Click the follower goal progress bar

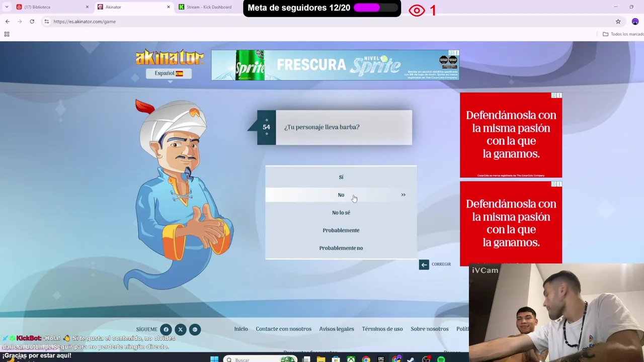click(x=375, y=8)
